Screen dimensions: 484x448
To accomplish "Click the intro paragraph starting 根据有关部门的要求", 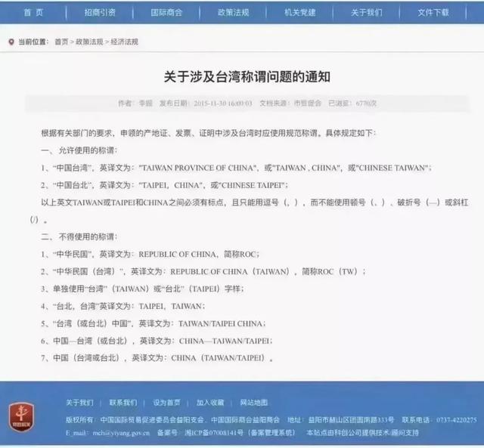I will 209,133.
